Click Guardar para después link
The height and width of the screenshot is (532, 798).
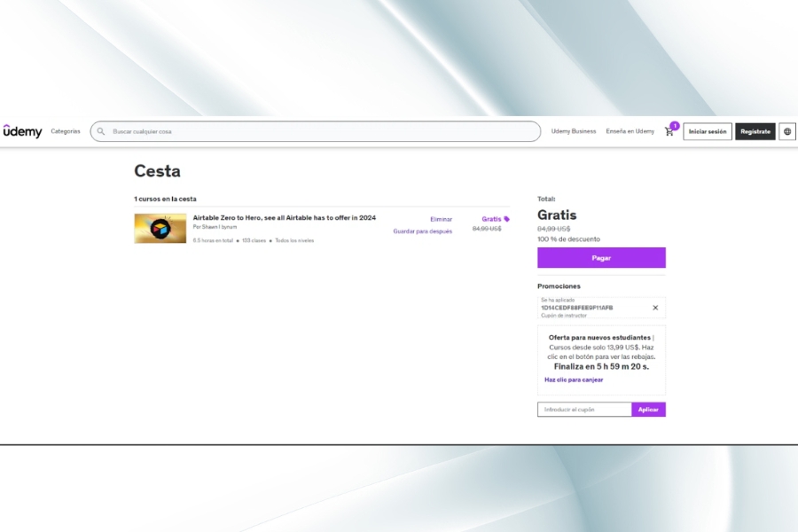(x=422, y=231)
